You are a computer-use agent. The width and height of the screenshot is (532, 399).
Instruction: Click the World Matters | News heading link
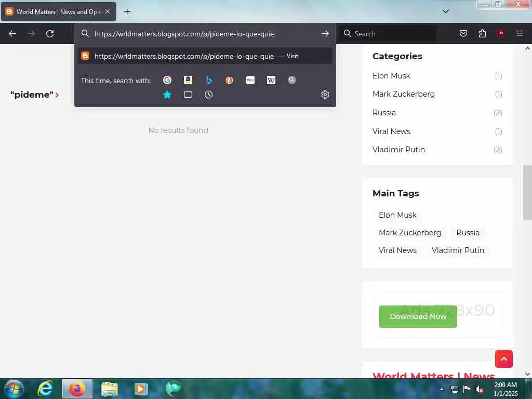pos(434,376)
